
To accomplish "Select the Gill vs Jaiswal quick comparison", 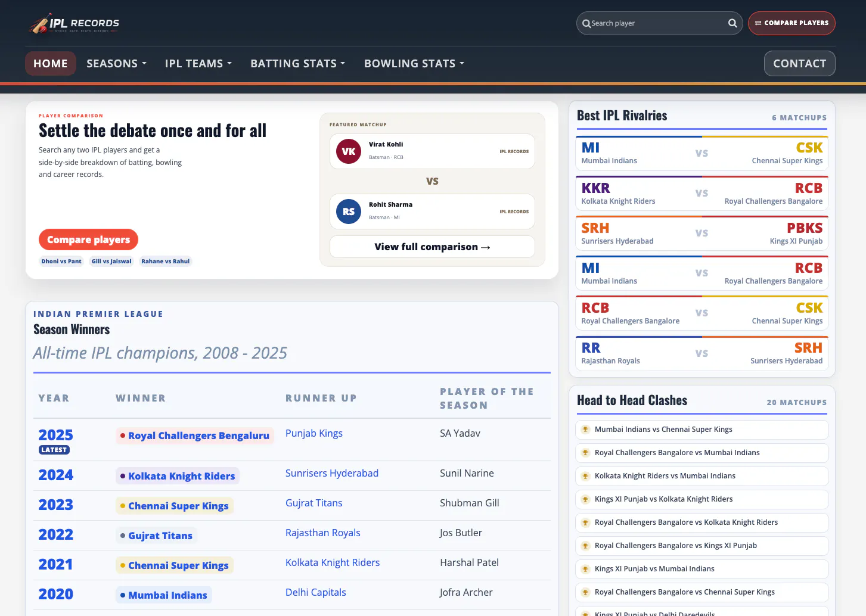I will [111, 261].
